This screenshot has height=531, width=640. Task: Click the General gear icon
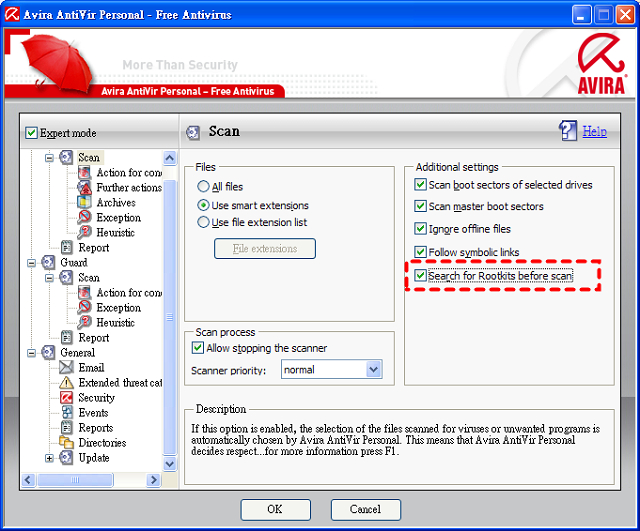(x=48, y=353)
